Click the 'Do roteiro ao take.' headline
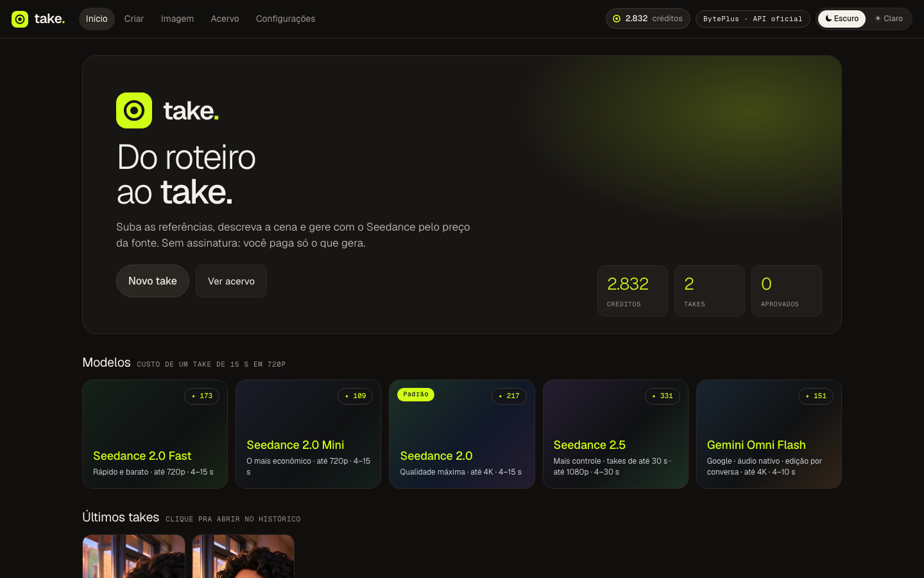Viewport: 924px width, 578px height. point(186,175)
